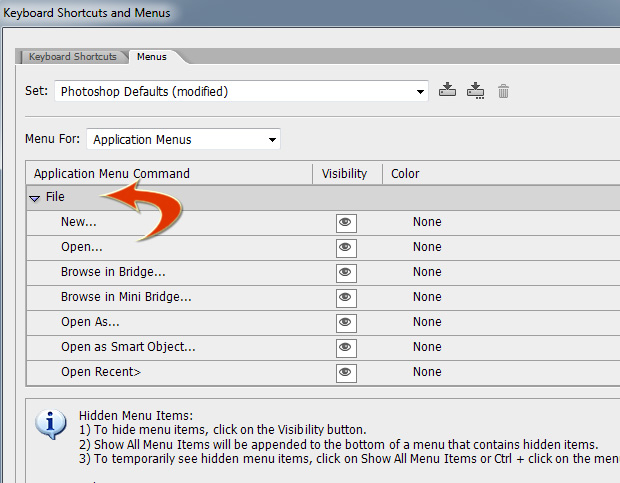Viewport: 620px width, 483px height.
Task: Toggle visibility eye for Open...
Action: [346, 248]
